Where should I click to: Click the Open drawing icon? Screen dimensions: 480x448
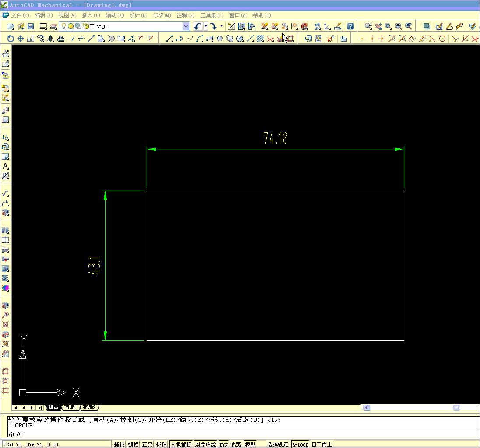(21, 27)
